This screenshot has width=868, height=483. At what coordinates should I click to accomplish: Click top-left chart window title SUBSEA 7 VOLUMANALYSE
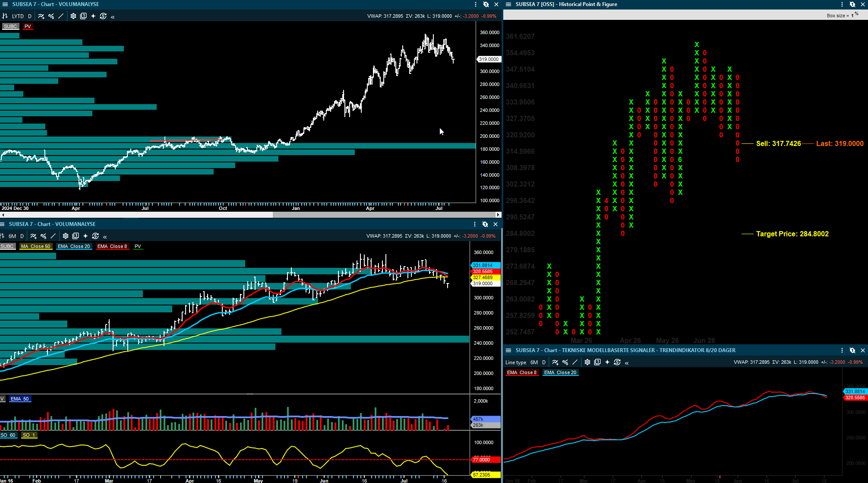point(56,4)
